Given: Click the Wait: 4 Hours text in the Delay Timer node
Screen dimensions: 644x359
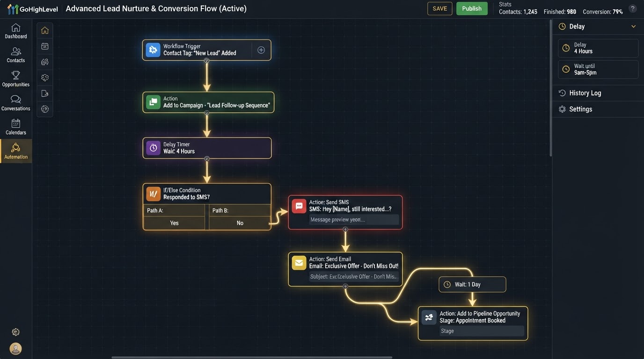Looking at the screenshot, I should (179, 151).
